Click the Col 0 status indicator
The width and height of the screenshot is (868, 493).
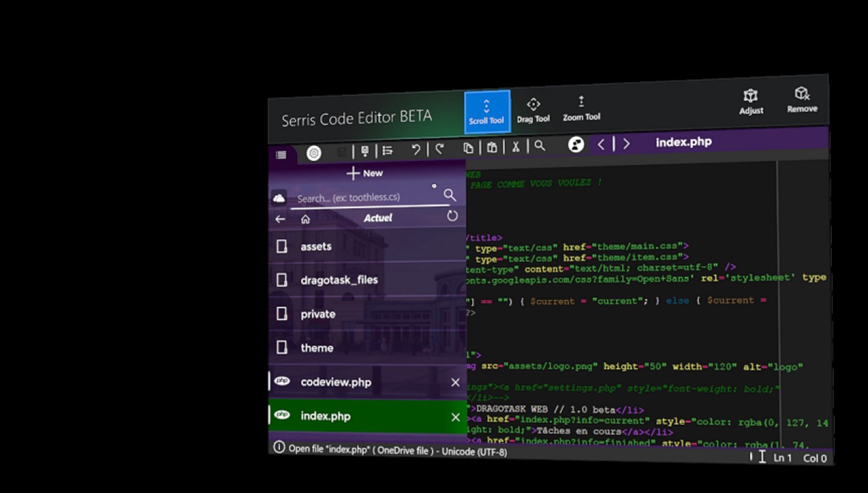(815, 458)
